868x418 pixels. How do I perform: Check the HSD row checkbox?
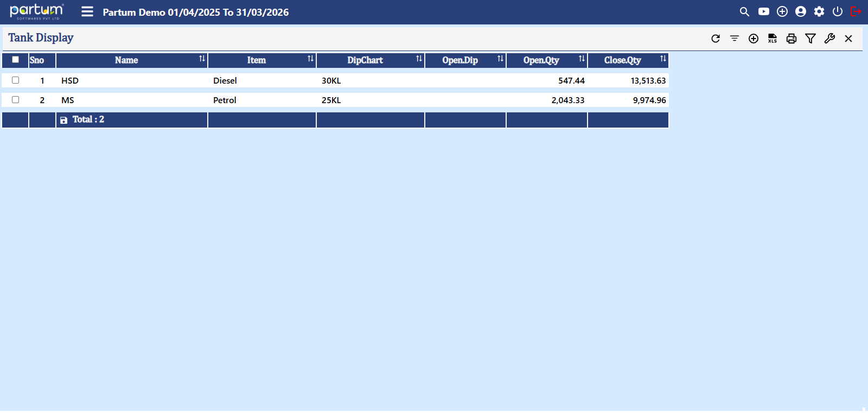[x=15, y=80]
